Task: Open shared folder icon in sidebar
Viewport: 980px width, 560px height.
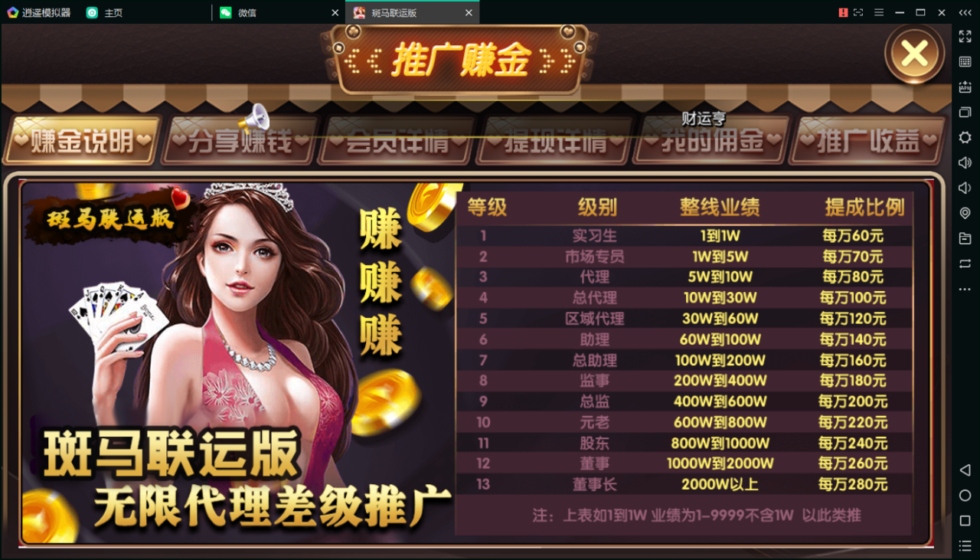Action: pos(965,238)
